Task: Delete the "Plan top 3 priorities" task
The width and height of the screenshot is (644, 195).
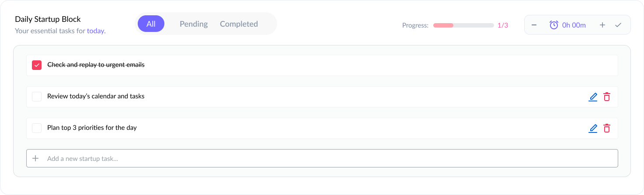Action: 606,129
